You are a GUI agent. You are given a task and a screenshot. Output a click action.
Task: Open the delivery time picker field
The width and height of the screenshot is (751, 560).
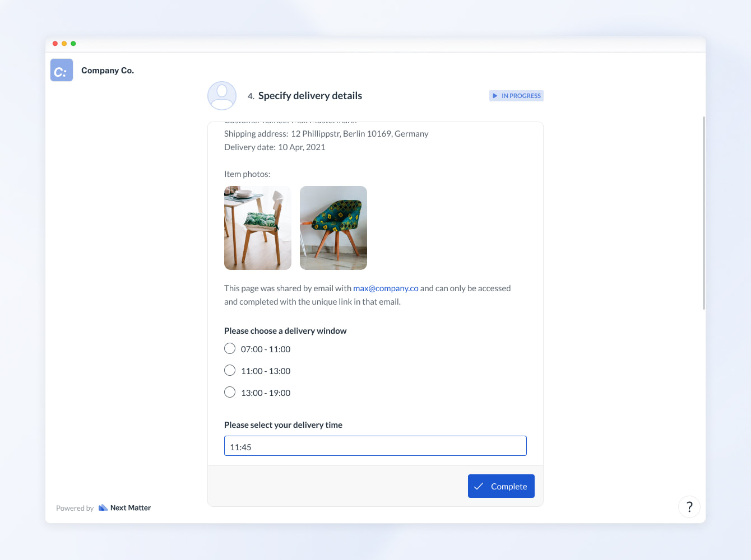[375, 446]
